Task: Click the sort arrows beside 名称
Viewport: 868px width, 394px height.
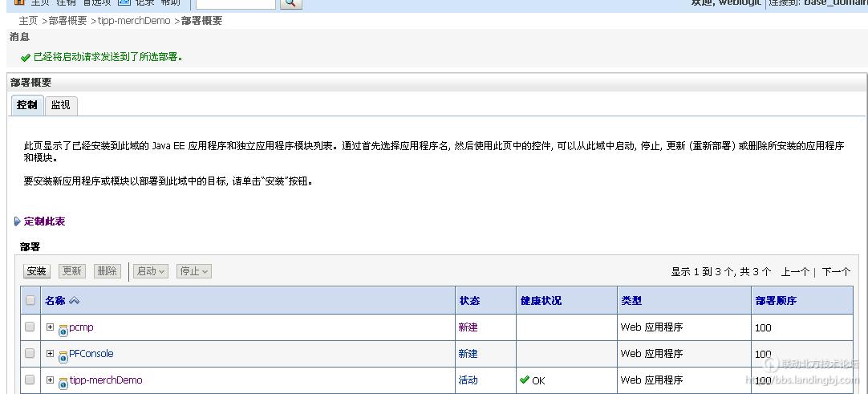Action: click(74, 300)
